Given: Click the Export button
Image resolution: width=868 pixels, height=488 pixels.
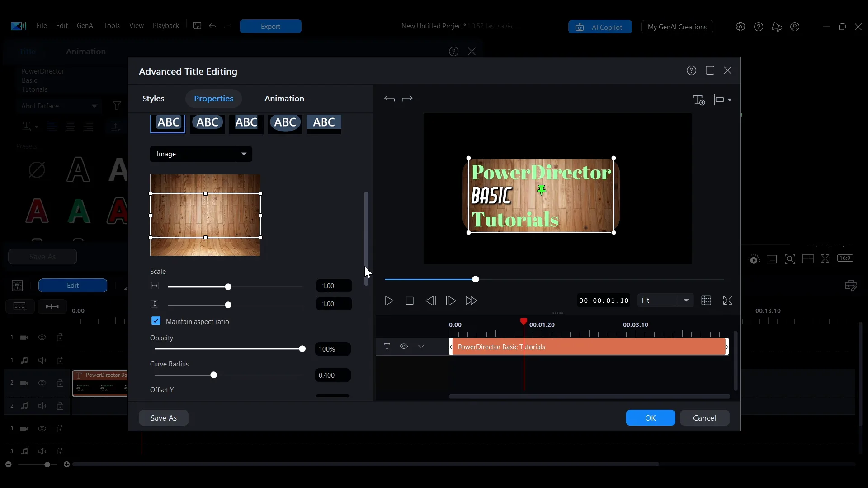Looking at the screenshot, I should point(270,27).
